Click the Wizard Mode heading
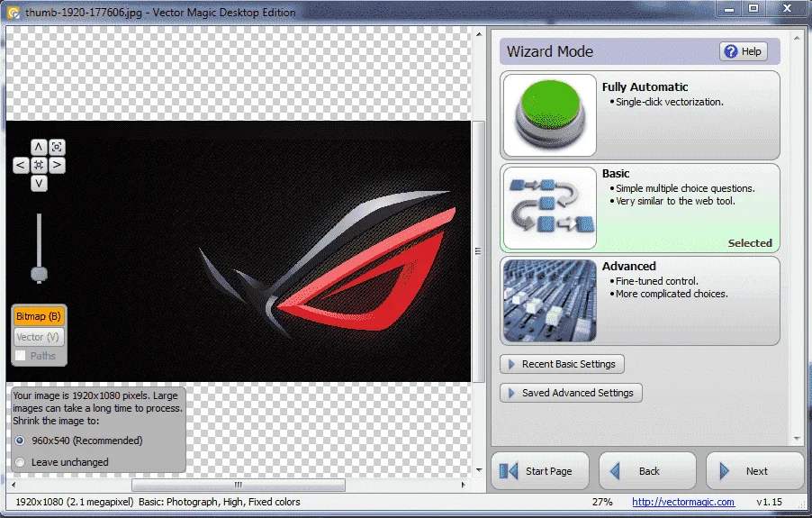The image size is (812, 518). coord(549,51)
